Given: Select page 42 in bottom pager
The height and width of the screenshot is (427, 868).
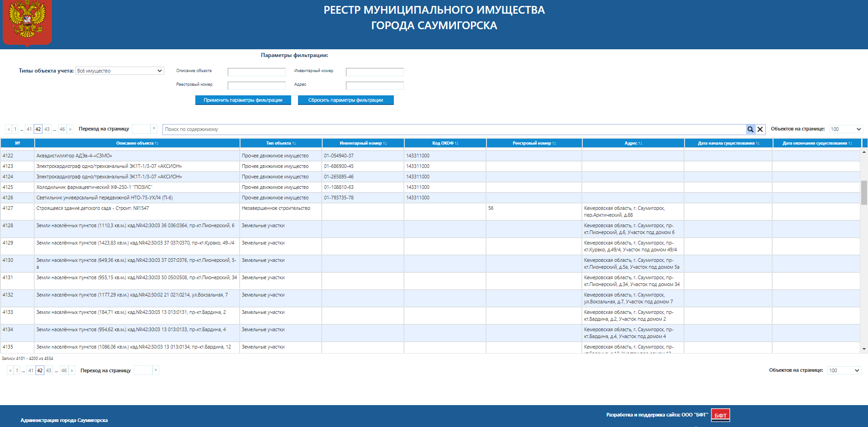Looking at the screenshot, I should click(x=40, y=370).
